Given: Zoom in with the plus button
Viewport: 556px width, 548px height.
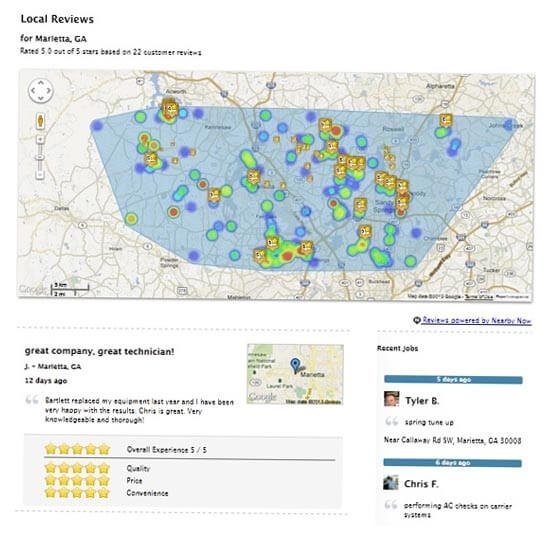Looking at the screenshot, I should click(40, 139).
